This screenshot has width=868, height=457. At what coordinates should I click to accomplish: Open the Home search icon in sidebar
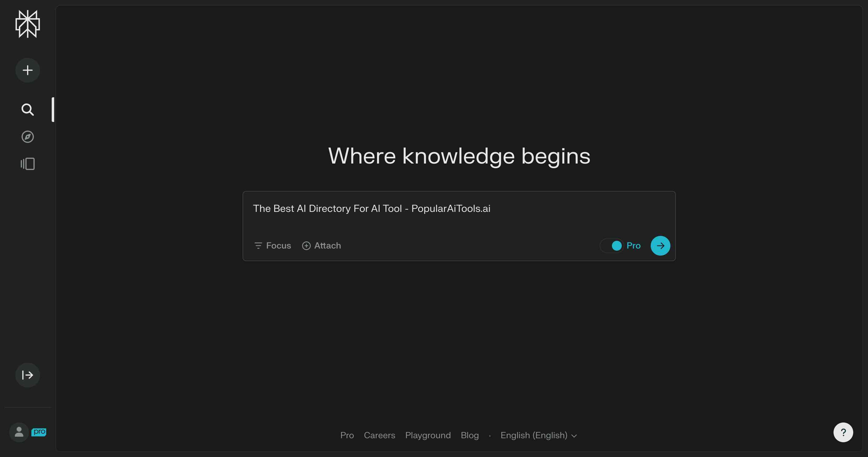(x=28, y=110)
